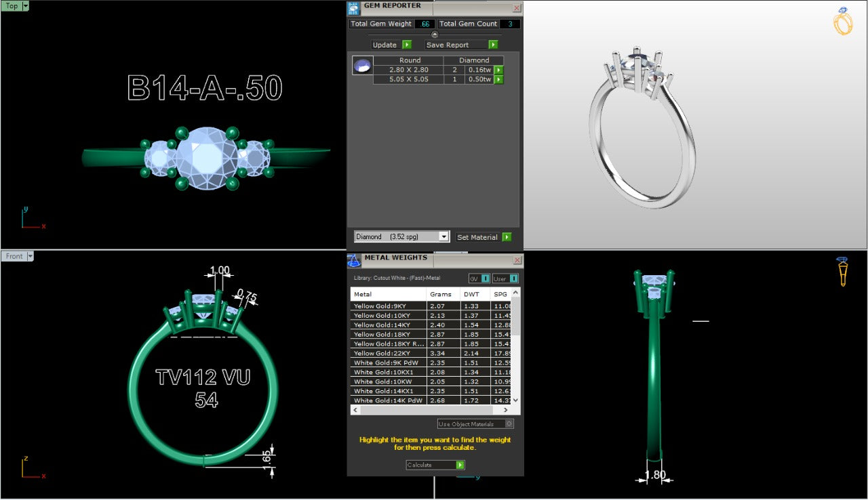Click the Top viewport label
This screenshot has width=868, height=500.
point(12,6)
